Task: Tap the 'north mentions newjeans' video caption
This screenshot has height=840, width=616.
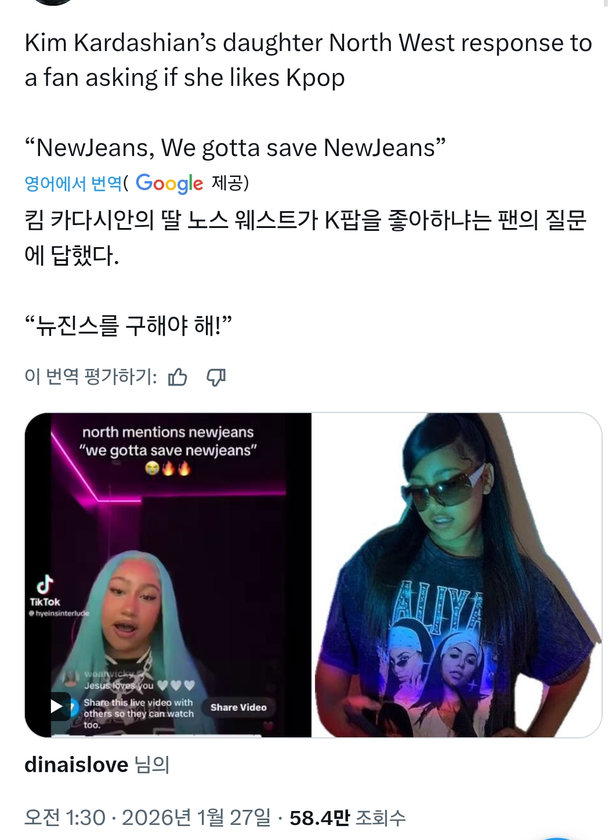Action: pos(168,432)
